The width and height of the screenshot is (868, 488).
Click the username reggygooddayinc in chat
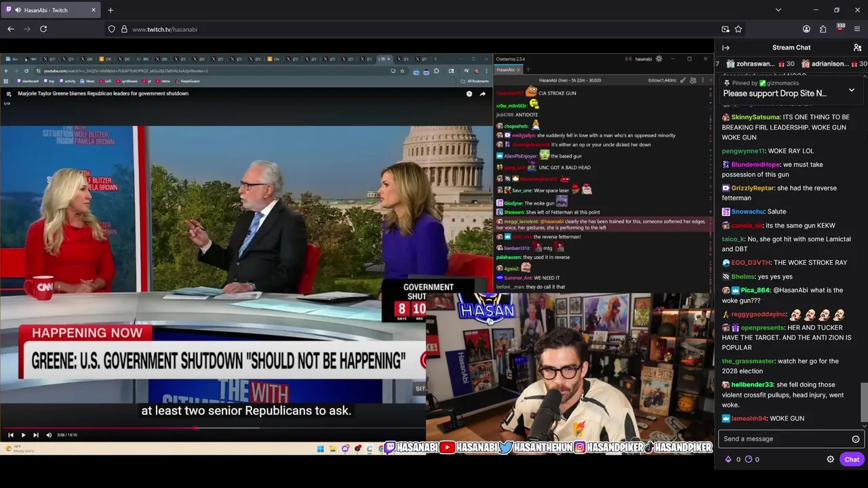759,314
